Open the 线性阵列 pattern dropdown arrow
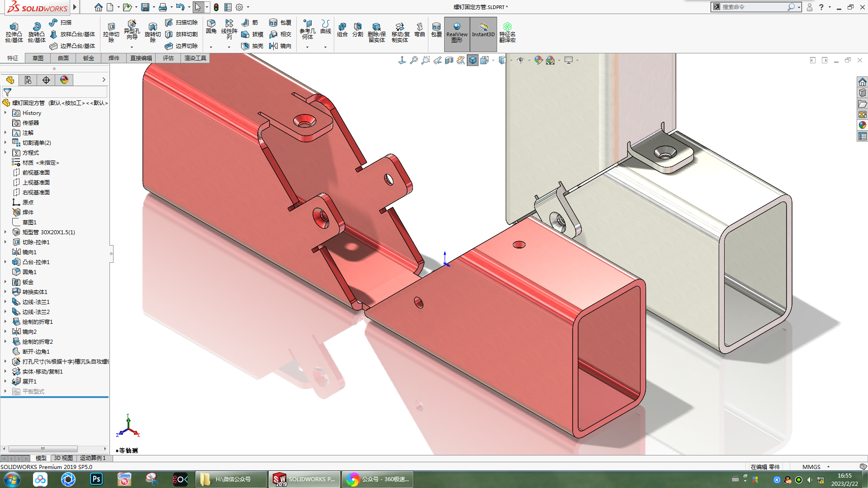This screenshot has height=488, width=868. tap(229, 47)
